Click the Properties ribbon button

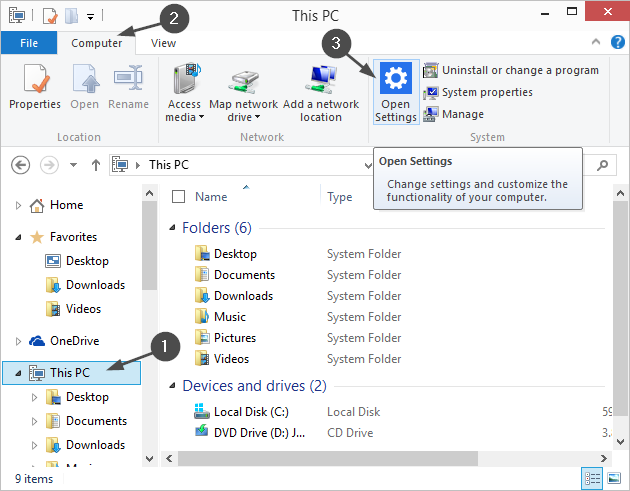(x=35, y=87)
